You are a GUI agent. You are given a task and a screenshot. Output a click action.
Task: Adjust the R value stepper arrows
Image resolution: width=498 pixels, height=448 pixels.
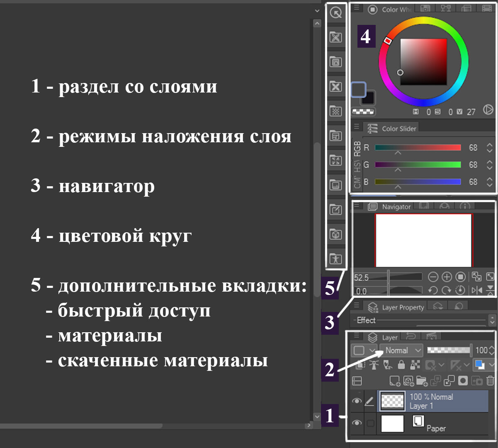[490, 148]
